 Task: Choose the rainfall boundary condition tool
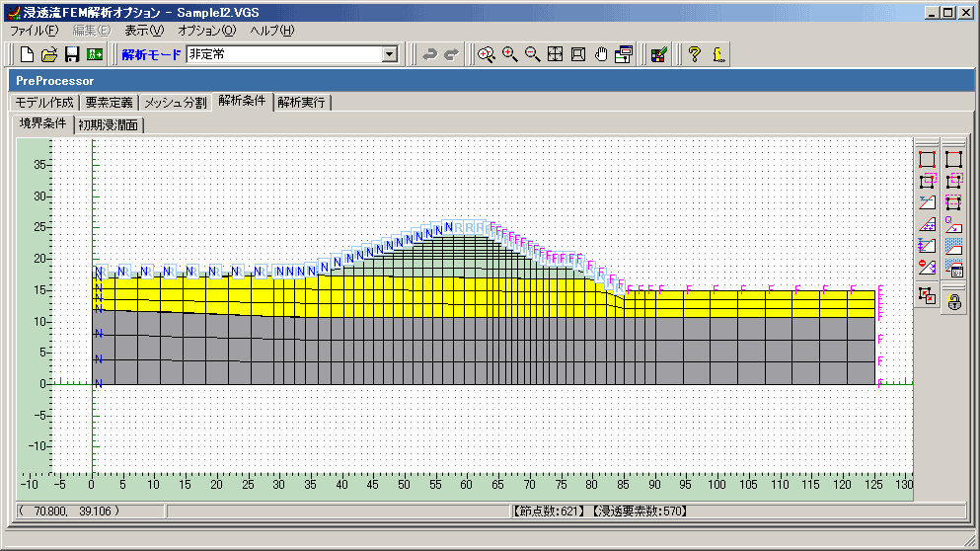pos(954,246)
